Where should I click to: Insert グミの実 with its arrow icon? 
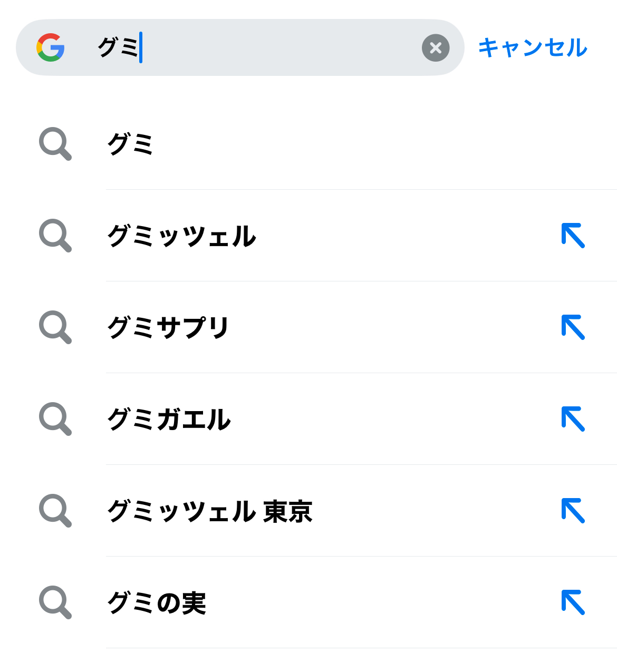573,602
